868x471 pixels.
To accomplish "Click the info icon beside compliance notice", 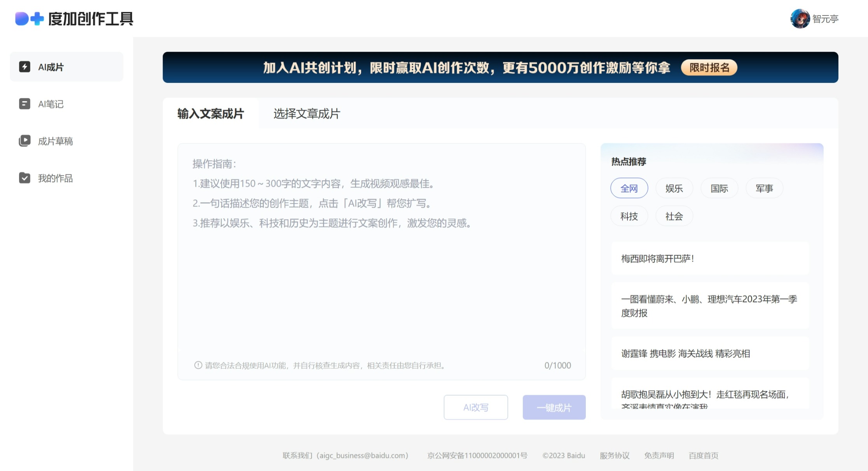I will pyautogui.click(x=198, y=365).
